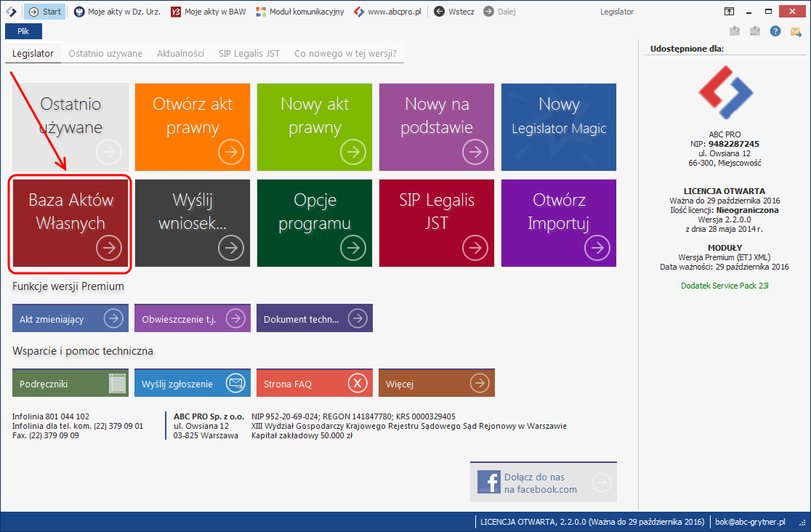Create a new act via Nowy akt prawny tile
811x532 pixels.
click(315, 126)
